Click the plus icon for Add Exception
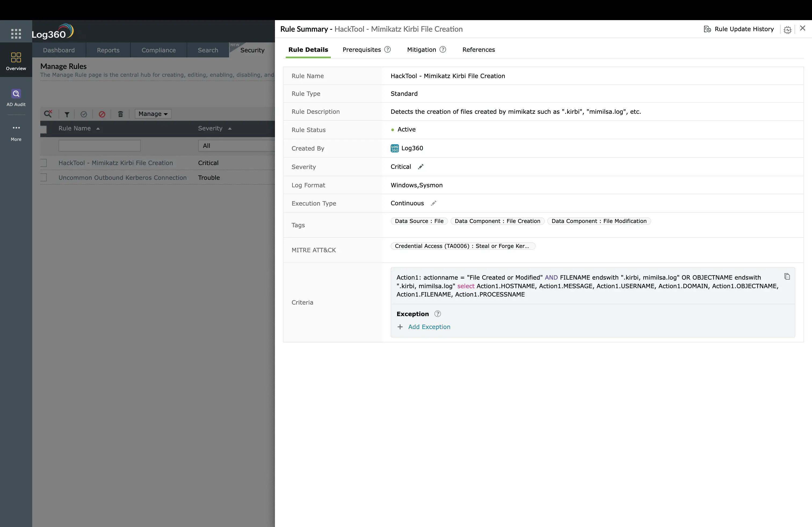This screenshot has height=527, width=812. click(400, 327)
